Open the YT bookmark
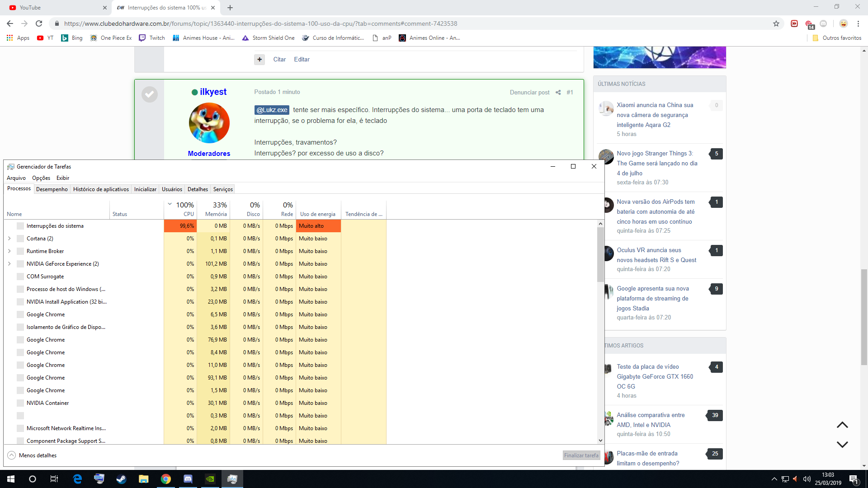 click(45, 38)
